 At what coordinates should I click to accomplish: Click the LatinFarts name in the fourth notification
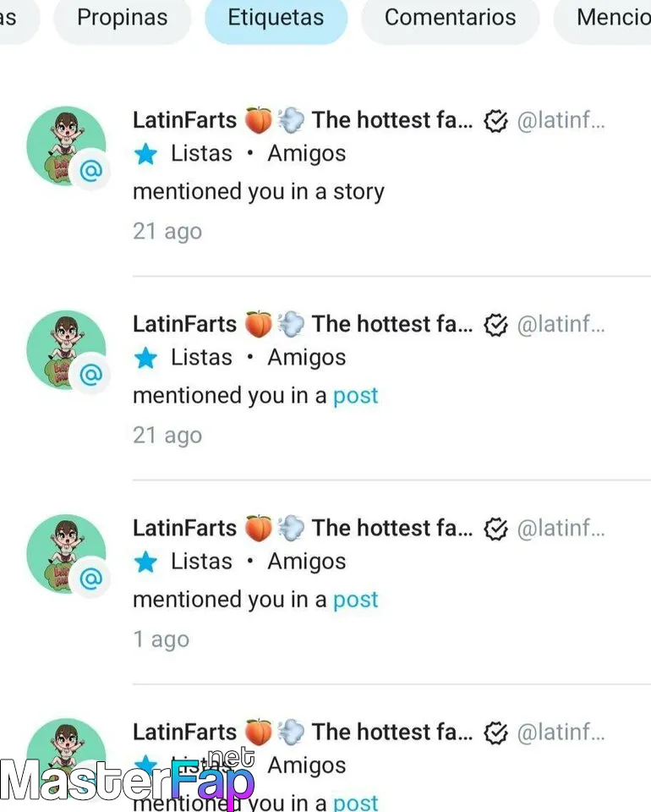click(x=185, y=732)
